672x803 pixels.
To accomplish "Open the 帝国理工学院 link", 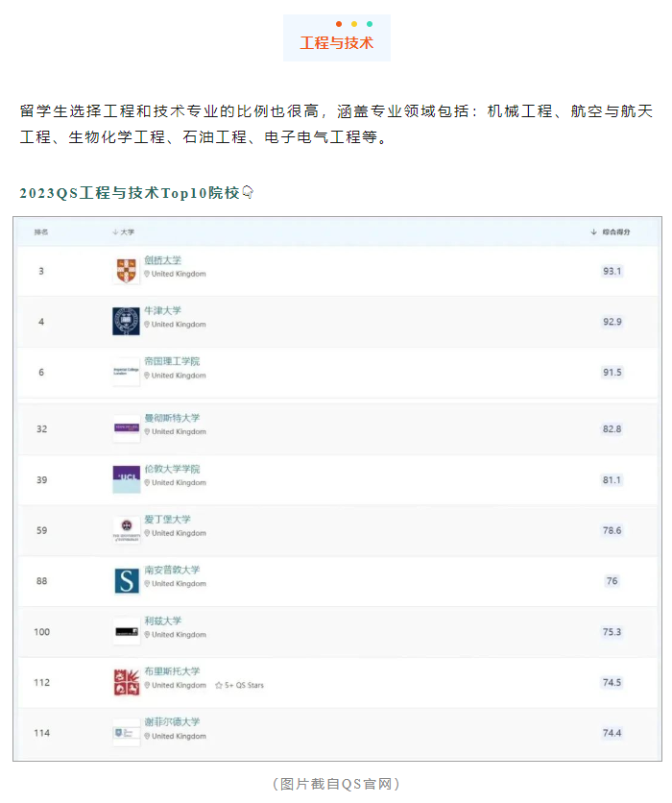I will [x=172, y=361].
